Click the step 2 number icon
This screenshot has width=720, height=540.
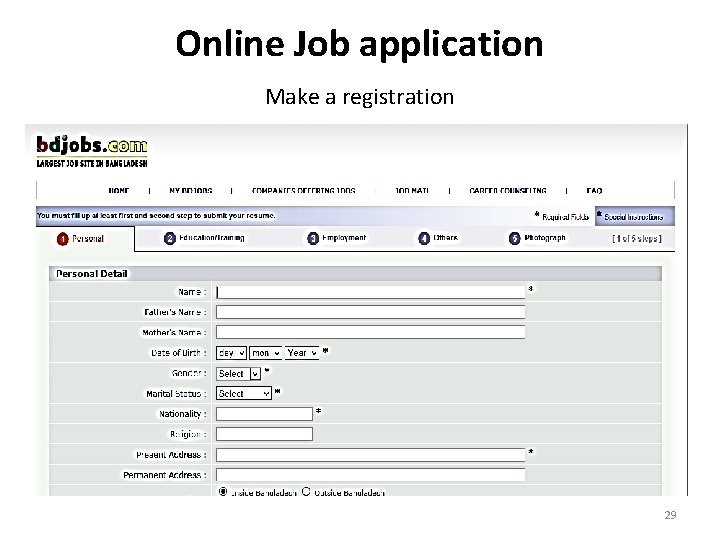click(x=170, y=238)
